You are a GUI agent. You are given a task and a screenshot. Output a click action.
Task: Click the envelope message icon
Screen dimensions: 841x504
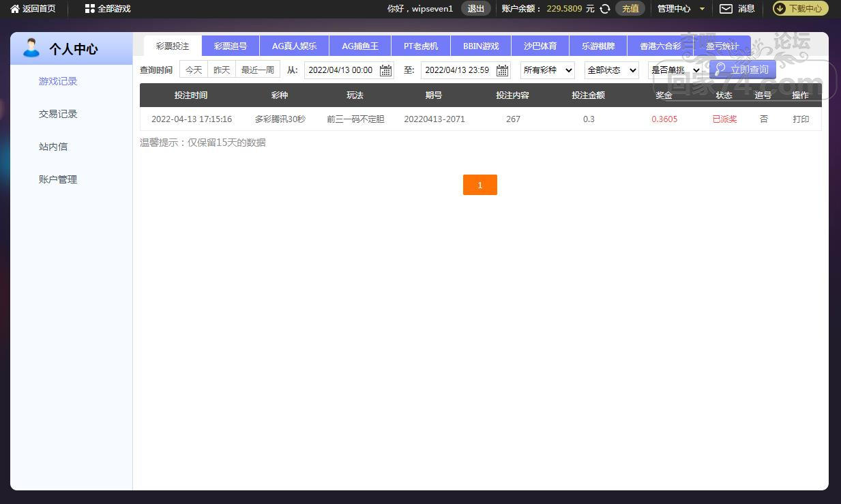pyautogui.click(x=726, y=9)
